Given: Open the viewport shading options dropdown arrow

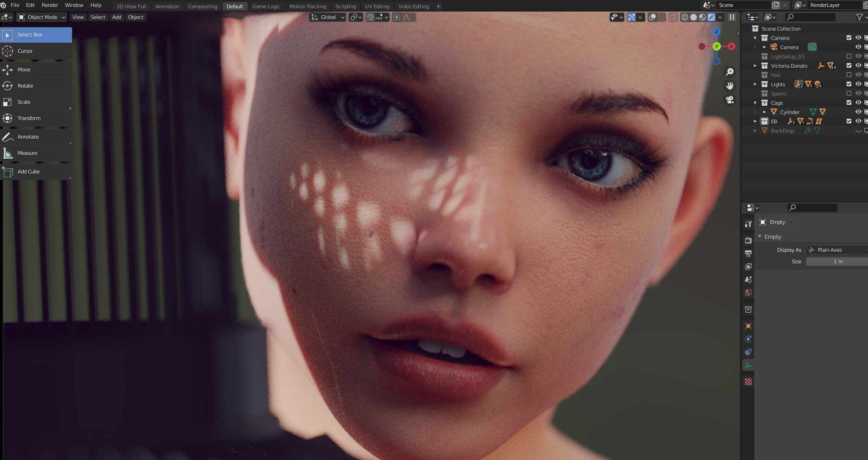Looking at the screenshot, I should pos(720,17).
